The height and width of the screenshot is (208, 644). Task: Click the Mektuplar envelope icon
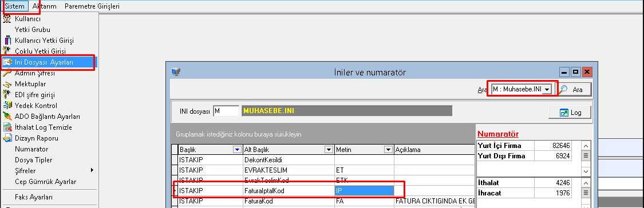point(7,84)
